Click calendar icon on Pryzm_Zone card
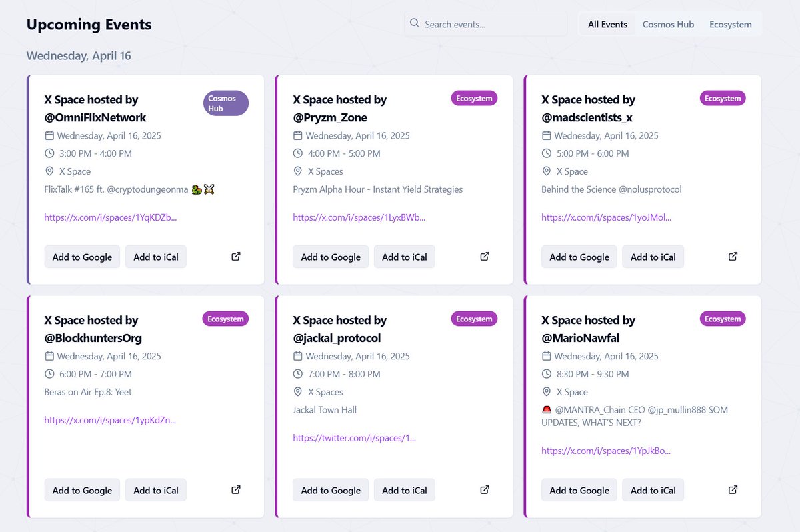This screenshot has width=800, height=532. click(x=298, y=135)
